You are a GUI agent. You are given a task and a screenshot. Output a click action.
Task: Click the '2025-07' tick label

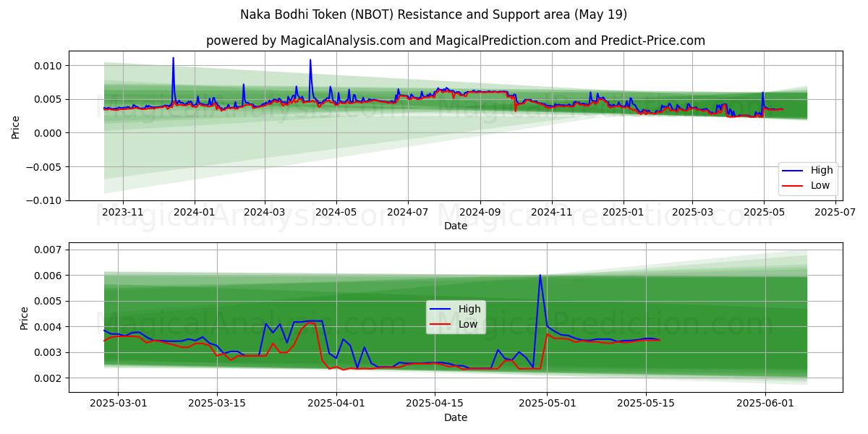(835, 212)
